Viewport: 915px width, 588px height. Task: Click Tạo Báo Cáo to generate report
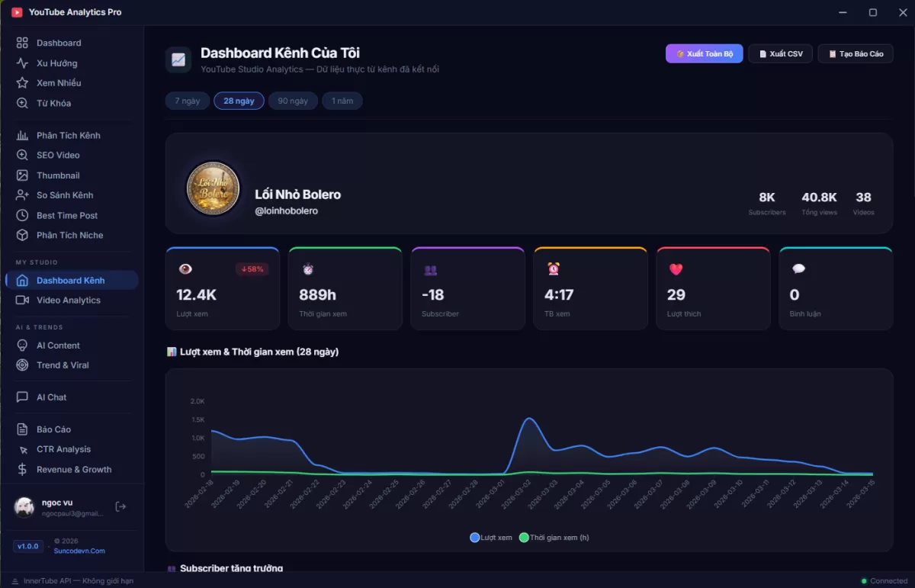[x=855, y=53]
